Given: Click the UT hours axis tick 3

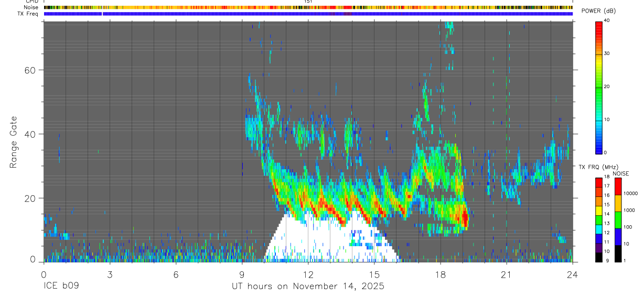Looking at the screenshot, I should [110, 274].
